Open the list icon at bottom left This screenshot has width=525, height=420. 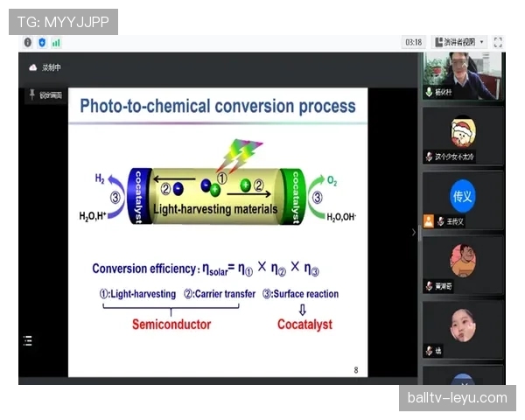pos(28,341)
